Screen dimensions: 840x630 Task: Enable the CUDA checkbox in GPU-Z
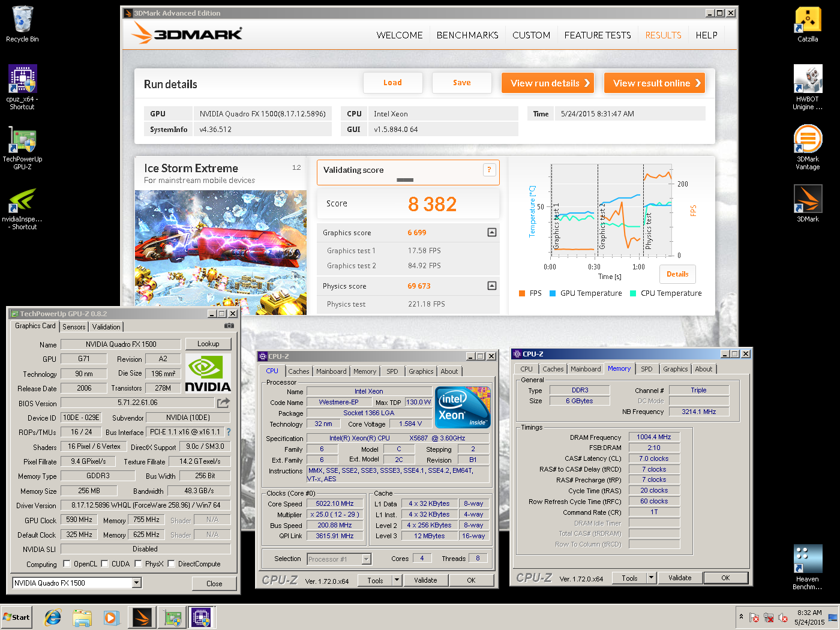tap(104, 563)
